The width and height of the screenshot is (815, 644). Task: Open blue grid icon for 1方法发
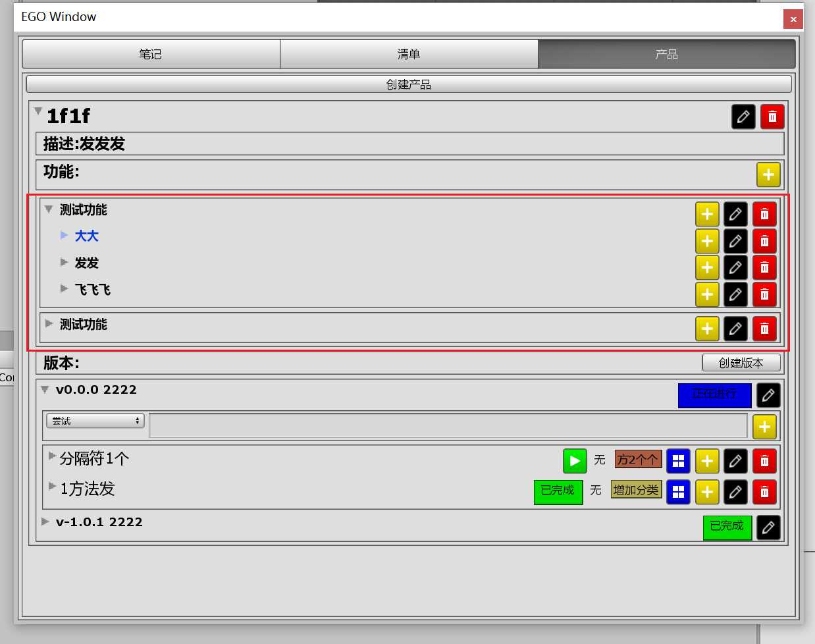(x=678, y=492)
